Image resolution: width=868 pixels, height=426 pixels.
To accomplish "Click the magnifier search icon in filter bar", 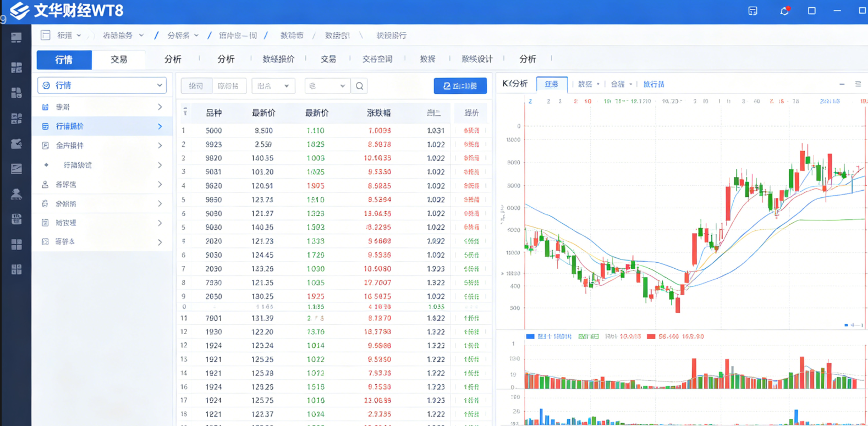I will (x=359, y=86).
